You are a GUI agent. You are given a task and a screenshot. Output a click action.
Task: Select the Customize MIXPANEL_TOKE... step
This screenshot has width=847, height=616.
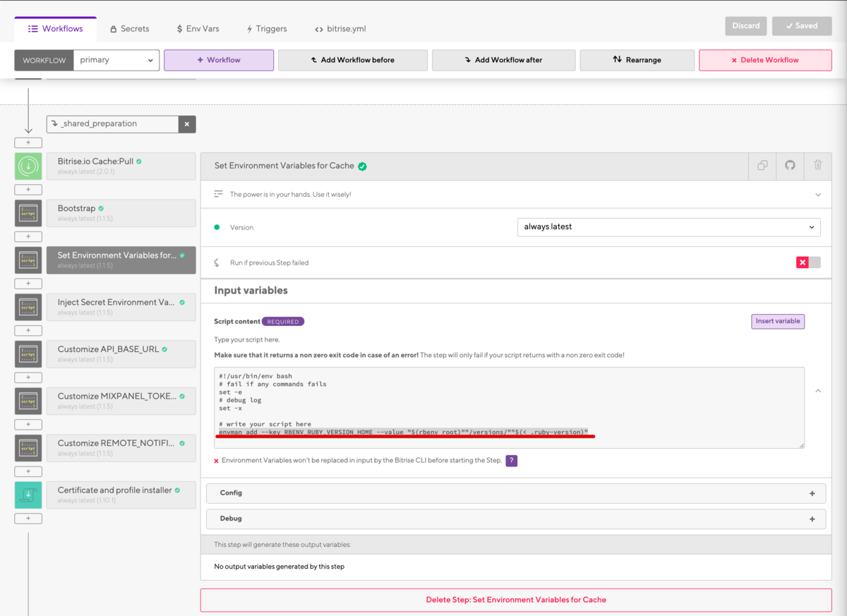[x=121, y=401]
